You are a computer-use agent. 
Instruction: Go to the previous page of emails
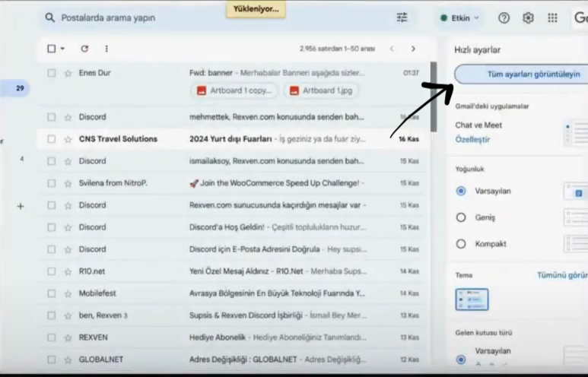pos(392,49)
